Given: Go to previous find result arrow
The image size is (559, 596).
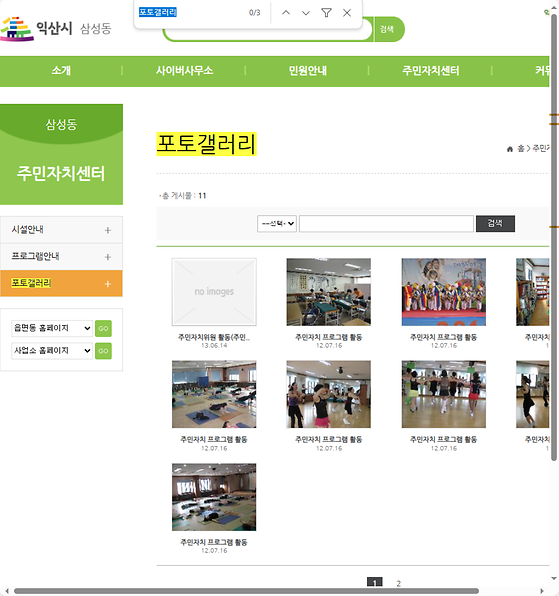Looking at the screenshot, I should click(286, 13).
